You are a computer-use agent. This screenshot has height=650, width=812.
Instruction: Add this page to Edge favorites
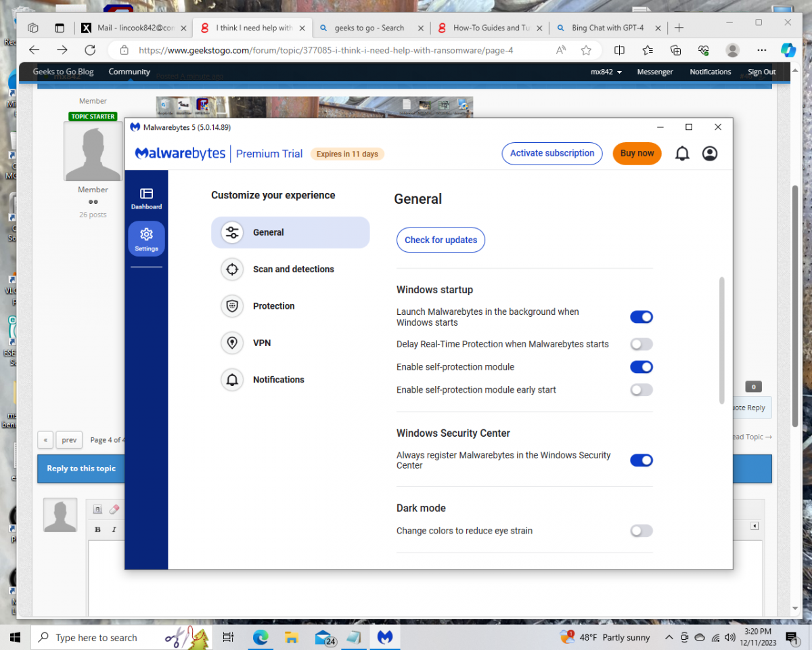click(x=586, y=50)
